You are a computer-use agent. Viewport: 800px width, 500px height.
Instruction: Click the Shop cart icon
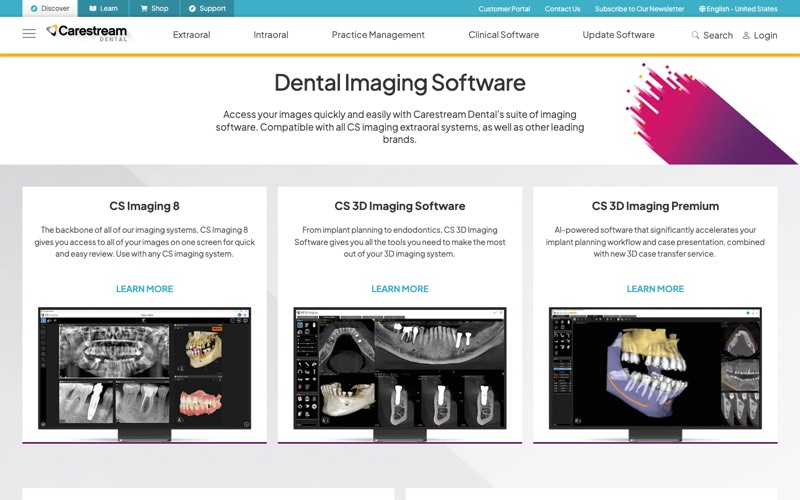coord(144,8)
